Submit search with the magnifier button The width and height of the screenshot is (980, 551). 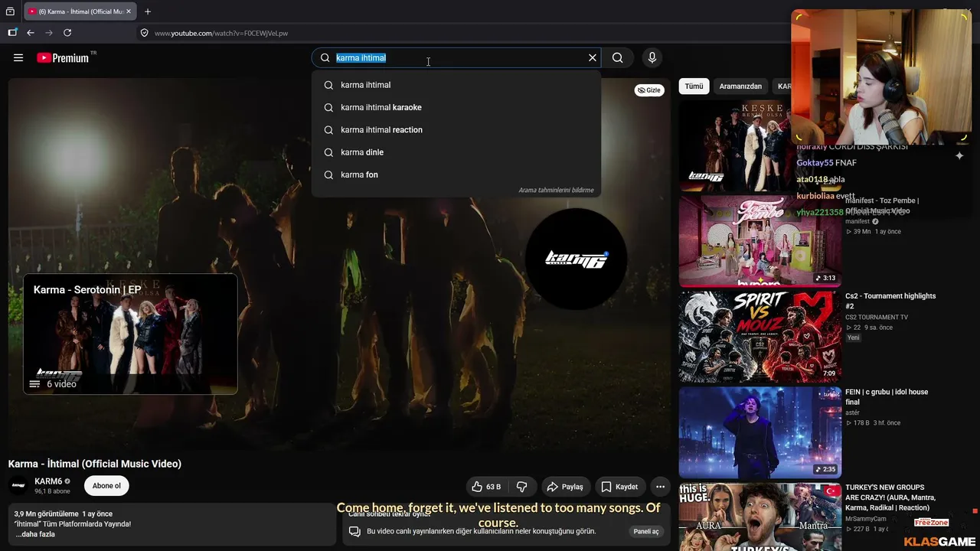pyautogui.click(x=618, y=57)
